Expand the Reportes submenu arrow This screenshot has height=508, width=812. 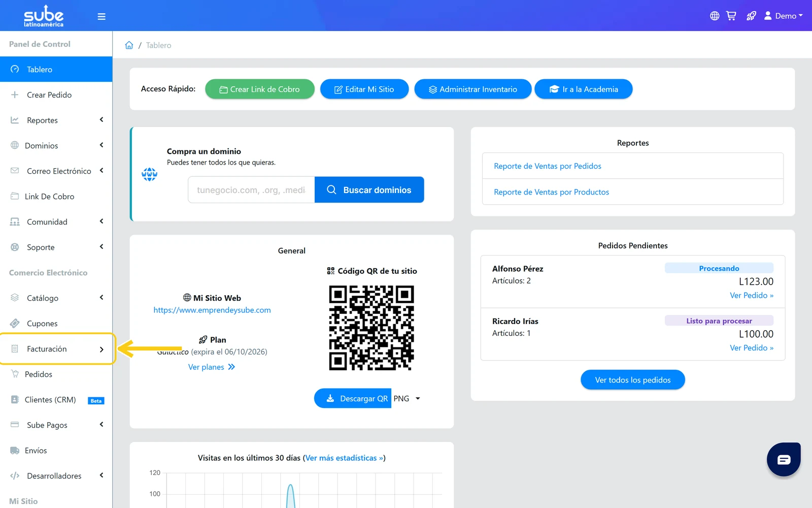tap(101, 120)
